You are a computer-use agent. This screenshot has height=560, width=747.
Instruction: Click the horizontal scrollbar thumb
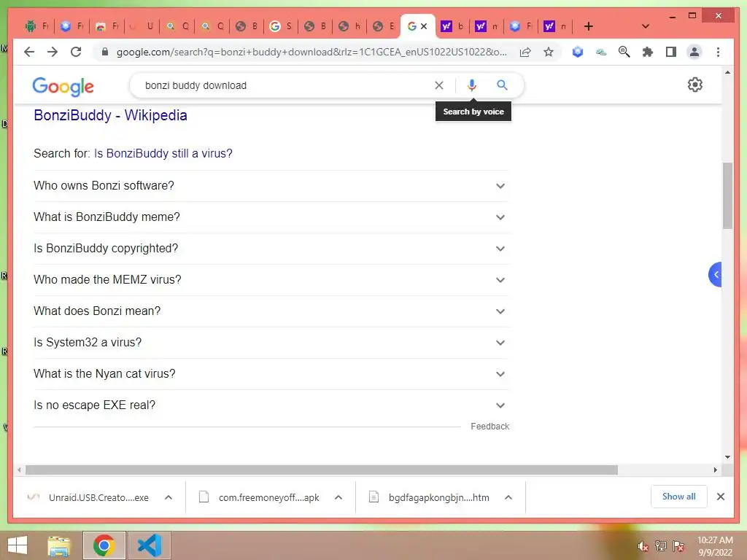point(322,470)
